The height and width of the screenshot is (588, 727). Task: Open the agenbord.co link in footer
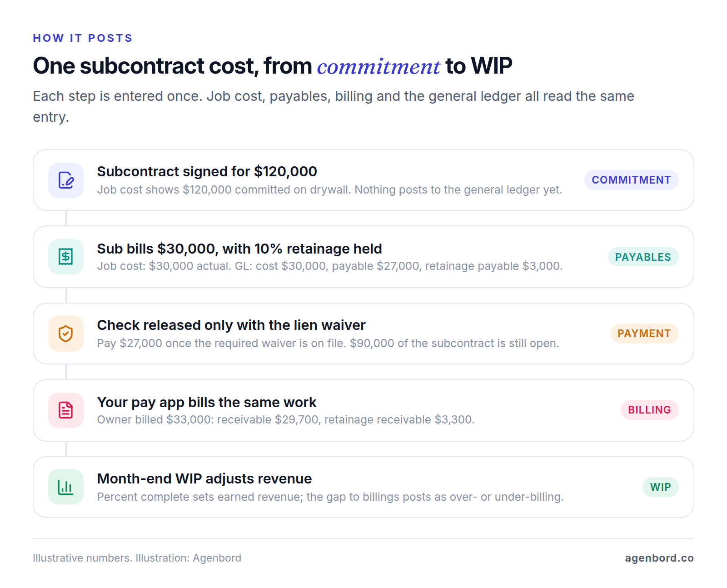(659, 558)
